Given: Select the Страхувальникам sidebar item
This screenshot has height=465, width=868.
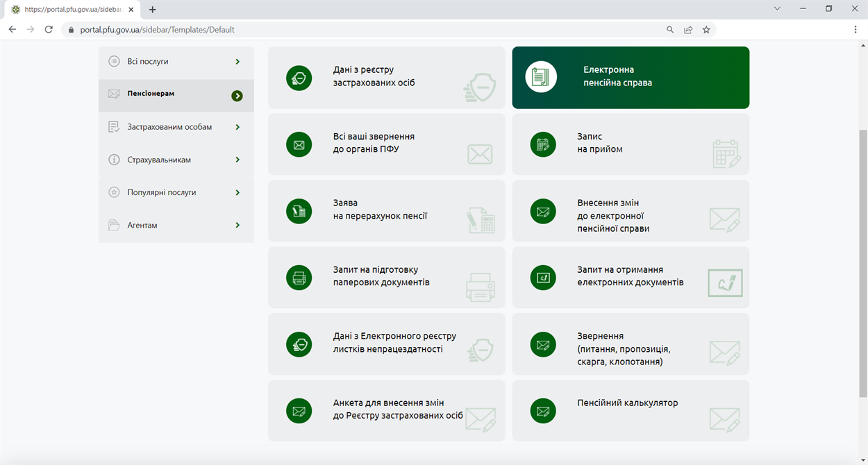Looking at the screenshot, I should (x=176, y=160).
